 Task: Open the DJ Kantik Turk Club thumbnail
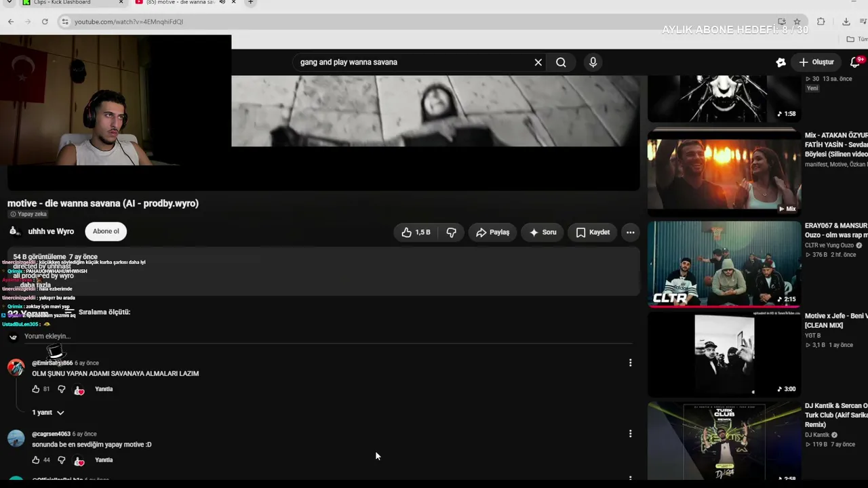coord(724,441)
